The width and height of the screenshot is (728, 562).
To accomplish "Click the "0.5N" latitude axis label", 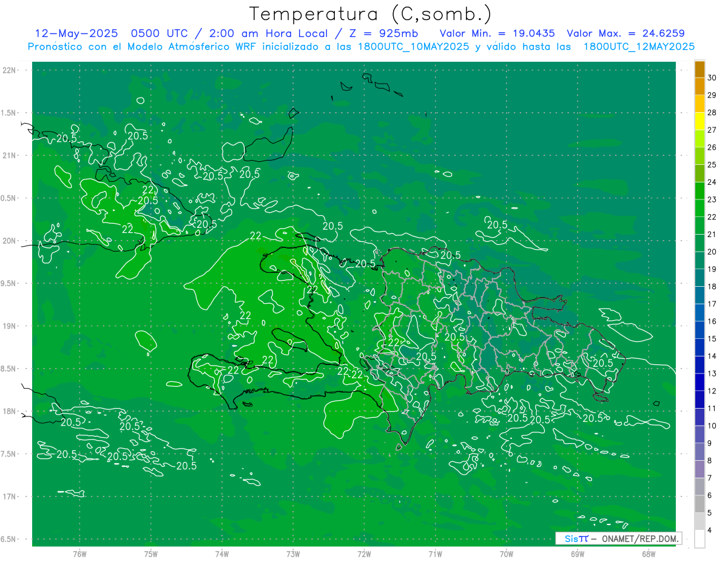I will 10,198.
